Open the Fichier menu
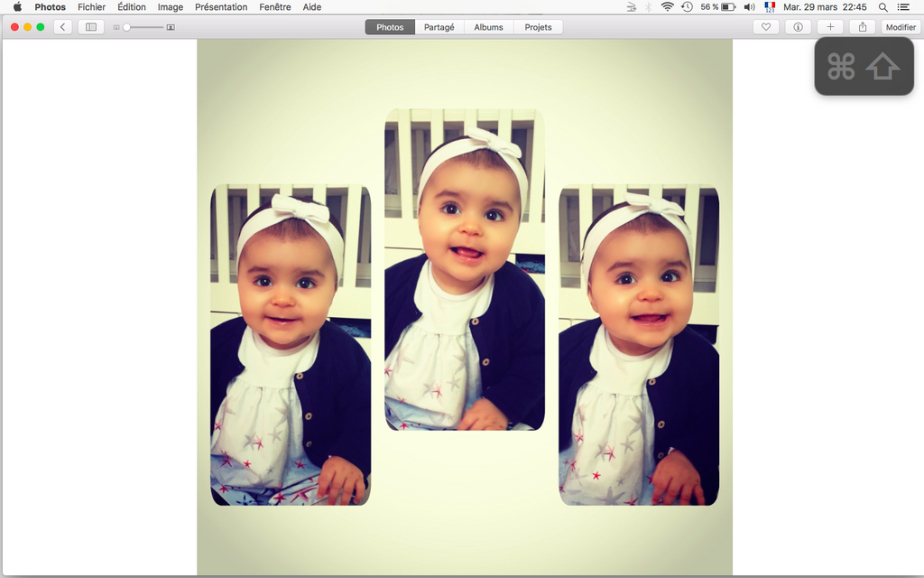The width and height of the screenshot is (924, 578). pos(91,7)
